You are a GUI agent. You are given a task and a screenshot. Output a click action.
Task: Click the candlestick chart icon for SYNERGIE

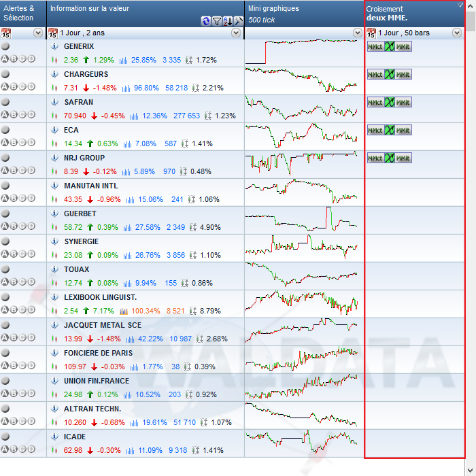(x=54, y=255)
